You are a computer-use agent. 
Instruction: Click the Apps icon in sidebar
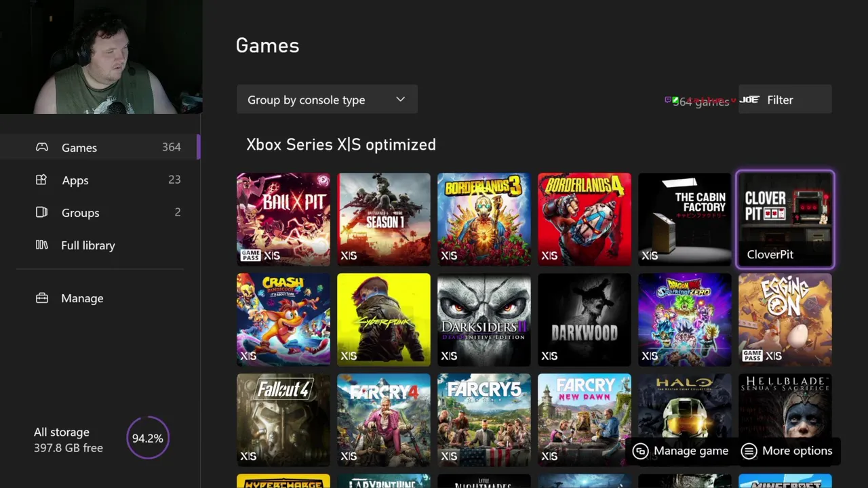tap(41, 180)
